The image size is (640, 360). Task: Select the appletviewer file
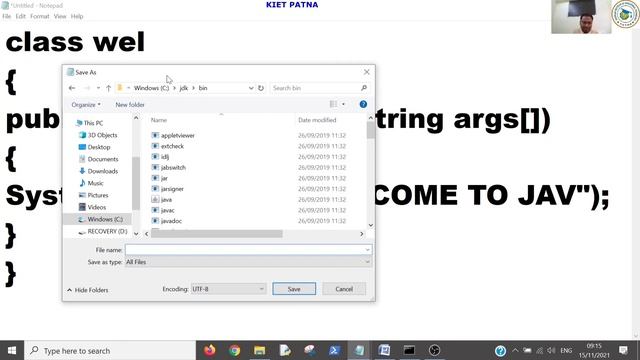178,135
